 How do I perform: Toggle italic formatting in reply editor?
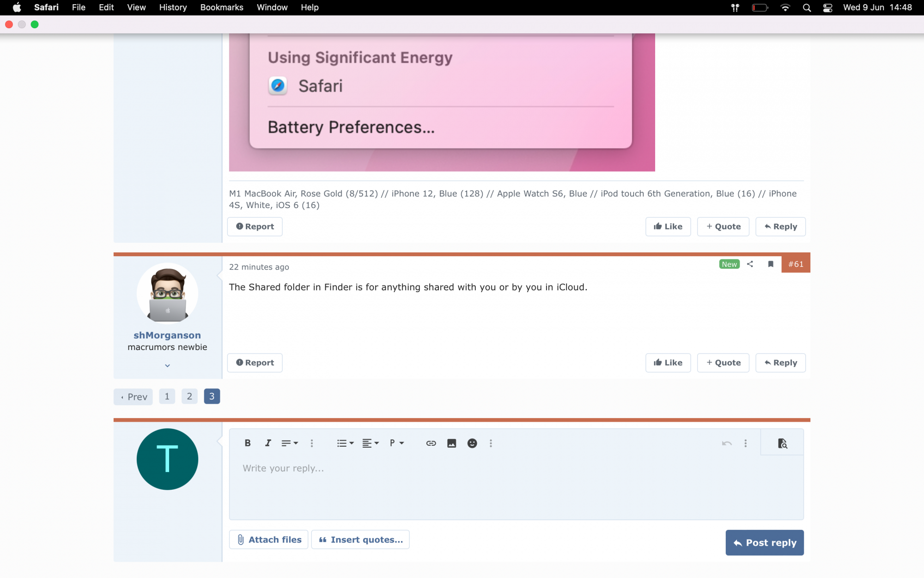268,443
